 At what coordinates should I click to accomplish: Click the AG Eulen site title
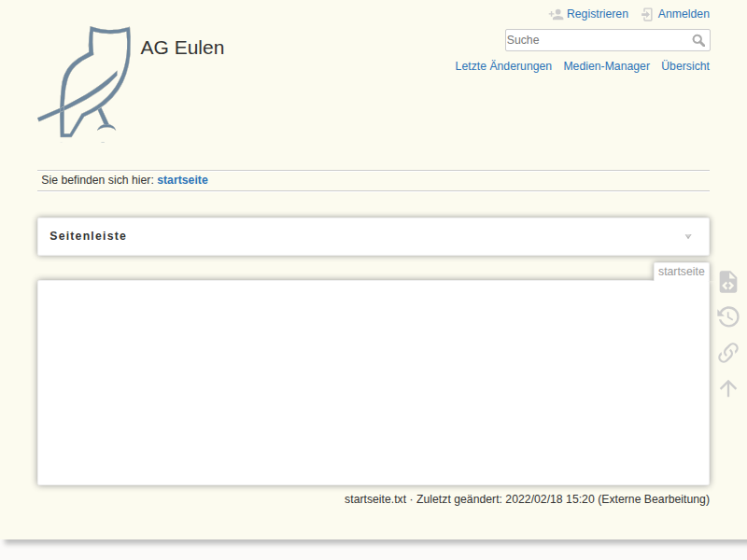coord(182,48)
